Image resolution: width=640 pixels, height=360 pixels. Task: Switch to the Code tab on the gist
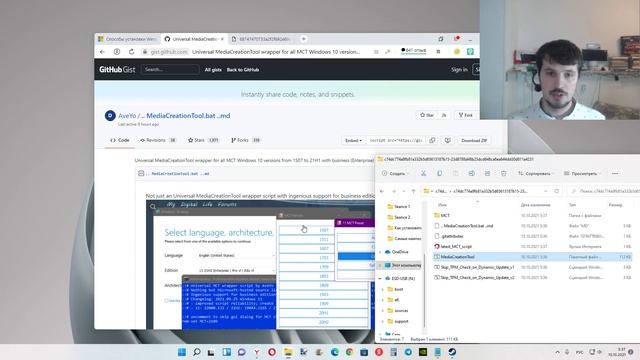120,140
